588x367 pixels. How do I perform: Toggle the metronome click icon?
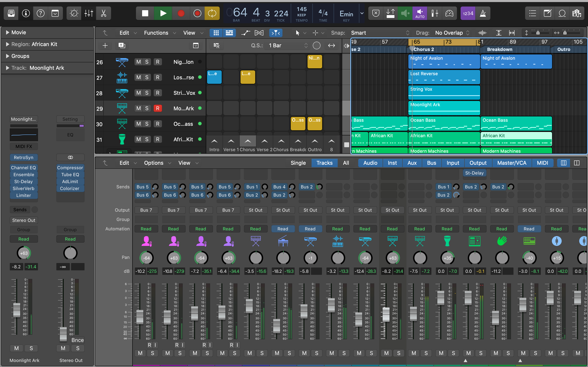(x=483, y=13)
